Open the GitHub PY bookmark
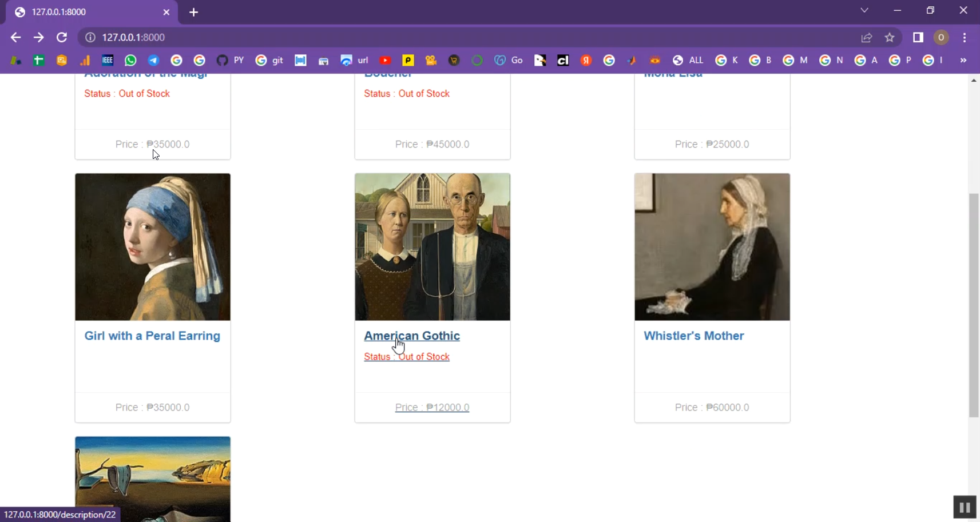This screenshot has width=980, height=522. click(230, 60)
